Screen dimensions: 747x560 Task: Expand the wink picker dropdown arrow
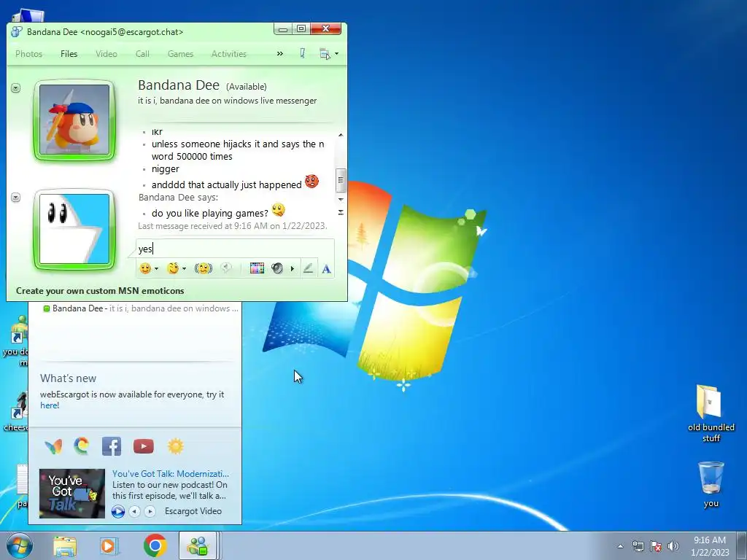[x=184, y=268]
